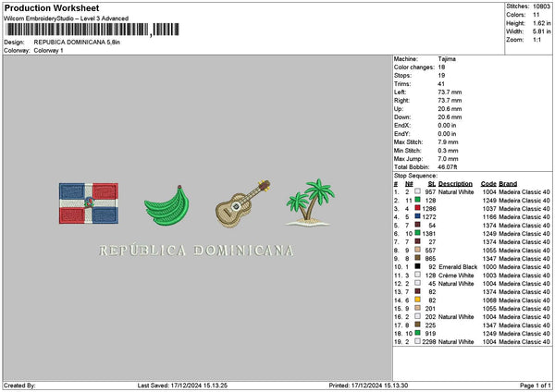The width and height of the screenshot is (555, 392).
Task: Click the Width value 5.81 in
Action: pyautogui.click(x=541, y=31)
